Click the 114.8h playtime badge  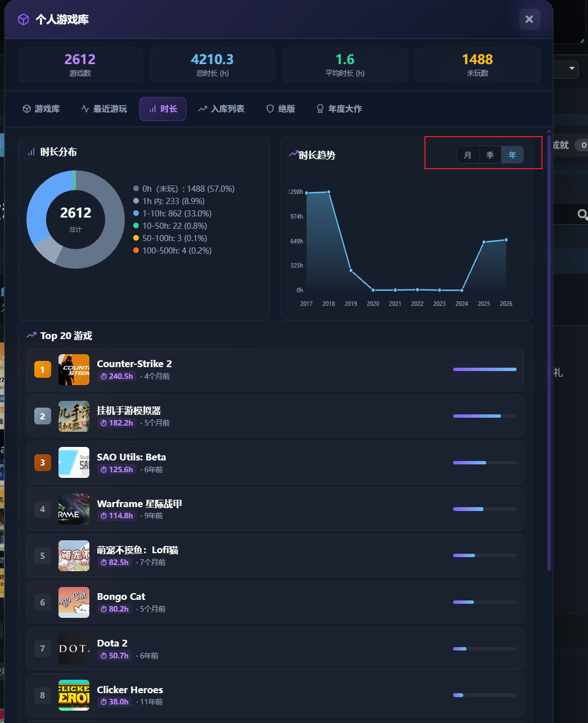click(x=117, y=516)
